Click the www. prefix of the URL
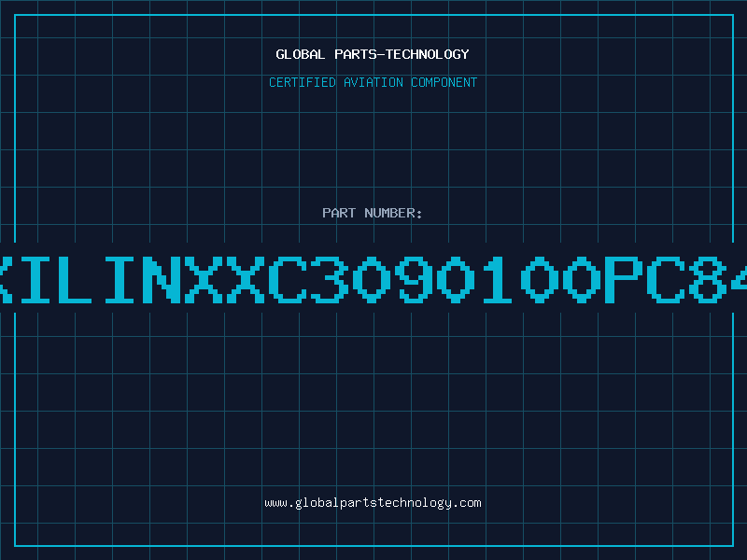 (279, 503)
